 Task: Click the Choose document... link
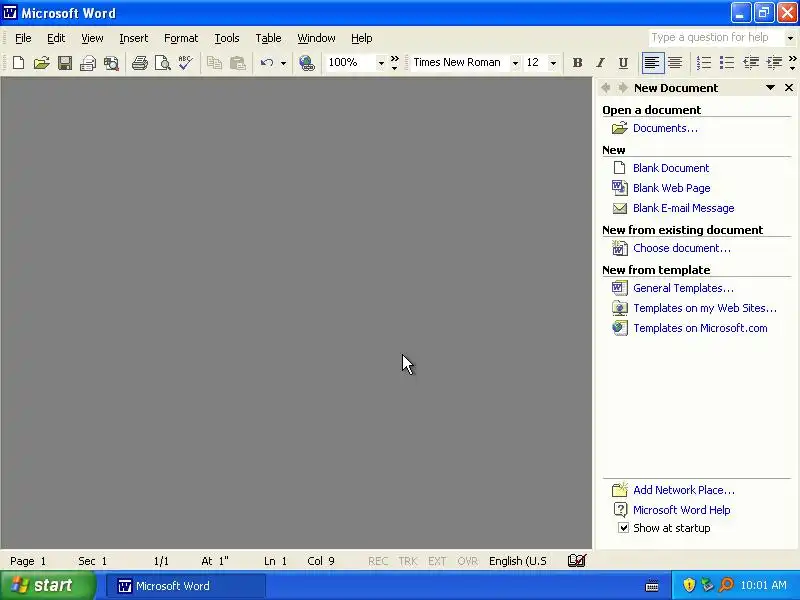[682, 248]
